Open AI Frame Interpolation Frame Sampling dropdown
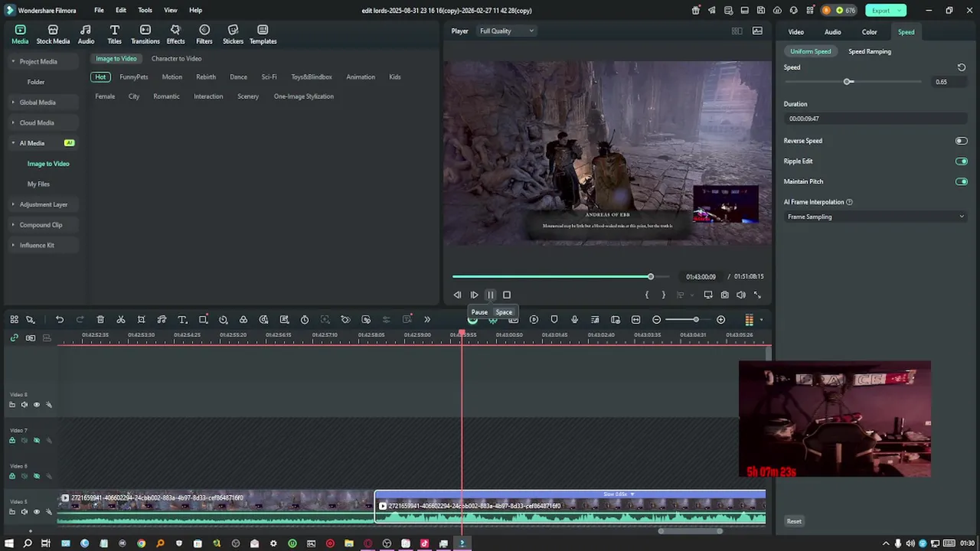Screen dimensions: 980x551 pyautogui.click(x=875, y=217)
